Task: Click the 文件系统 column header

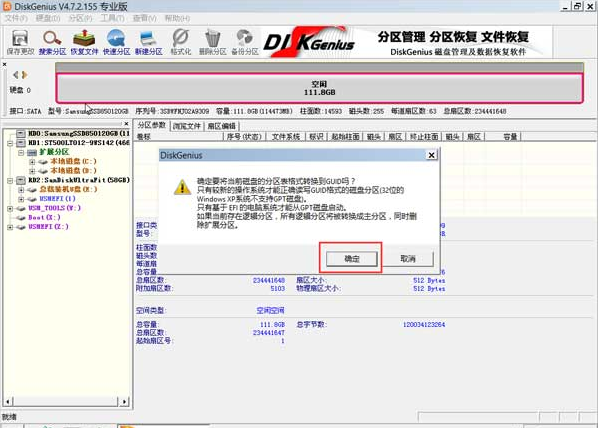Action: coord(286,137)
